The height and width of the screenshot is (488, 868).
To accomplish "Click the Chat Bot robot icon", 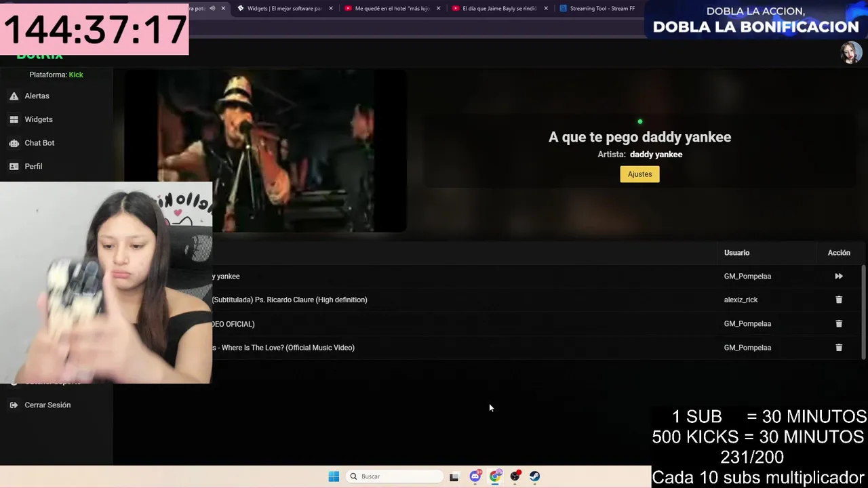I will [14, 143].
